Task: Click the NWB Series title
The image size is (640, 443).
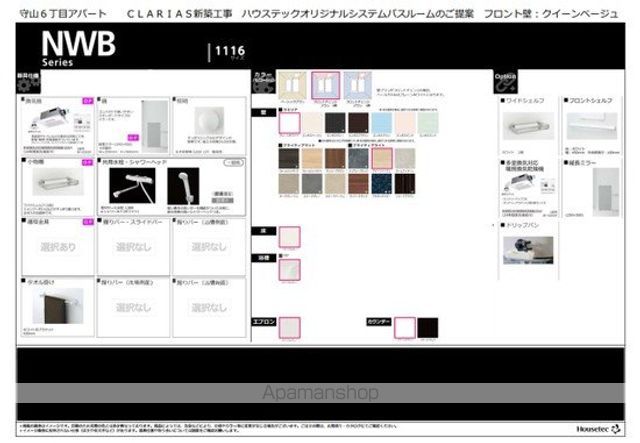Action: (x=78, y=48)
